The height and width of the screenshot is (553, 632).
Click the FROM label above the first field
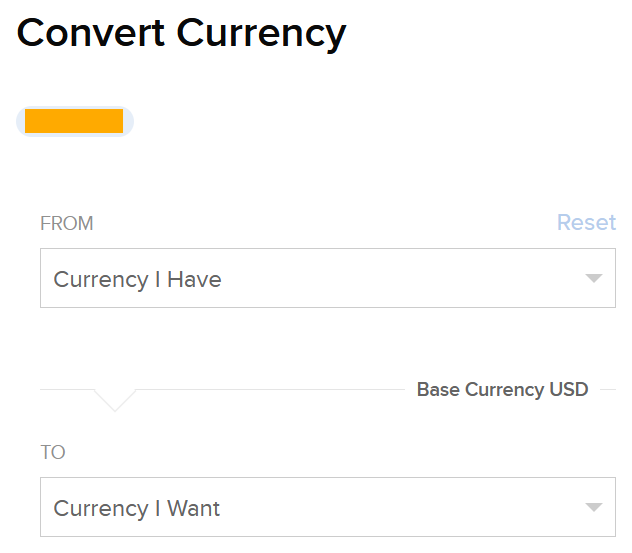pos(67,223)
